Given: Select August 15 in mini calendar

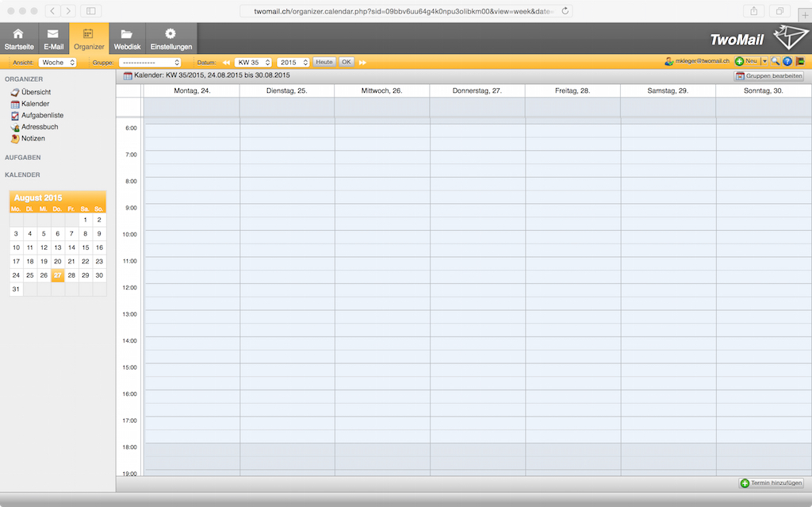Looking at the screenshot, I should pos(86,248).
